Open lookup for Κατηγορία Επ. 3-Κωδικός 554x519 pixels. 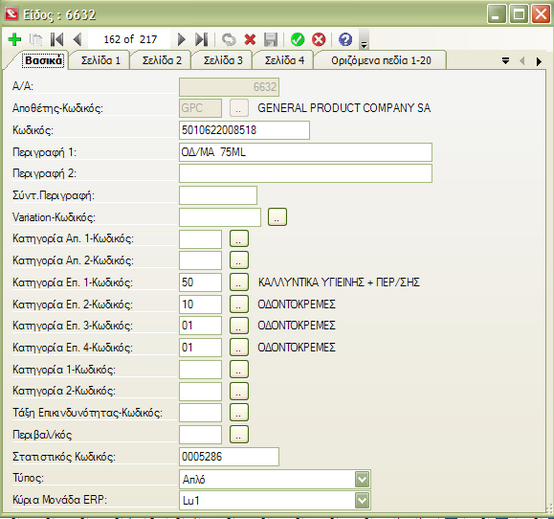239,325
